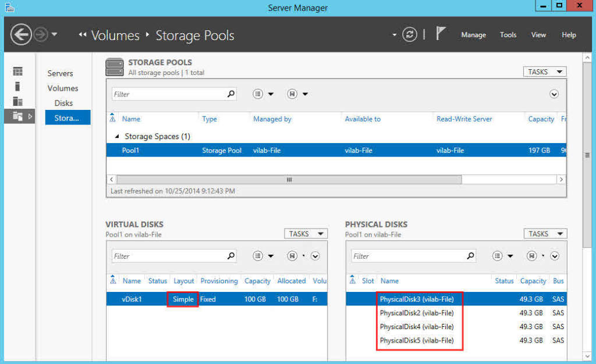The image size is (596, 364).
Task: Select Disks in the navigation list
Action: coord(63,103)
